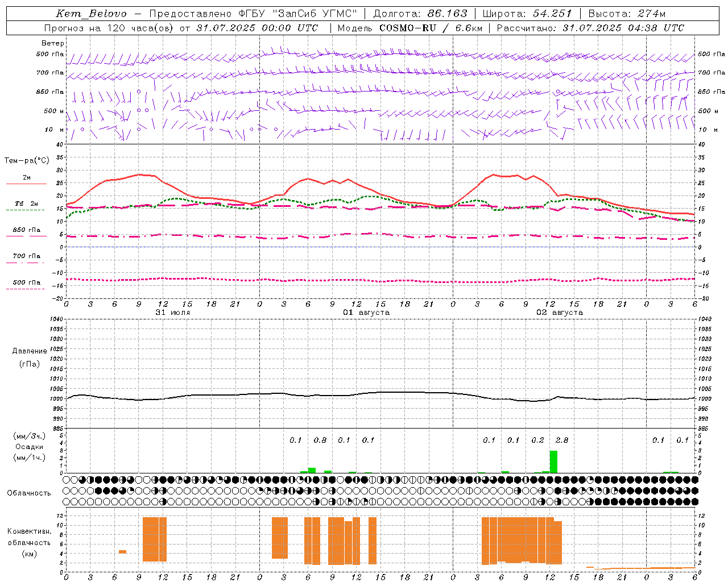Click the longitude value 86.163

tap(447, 14)
